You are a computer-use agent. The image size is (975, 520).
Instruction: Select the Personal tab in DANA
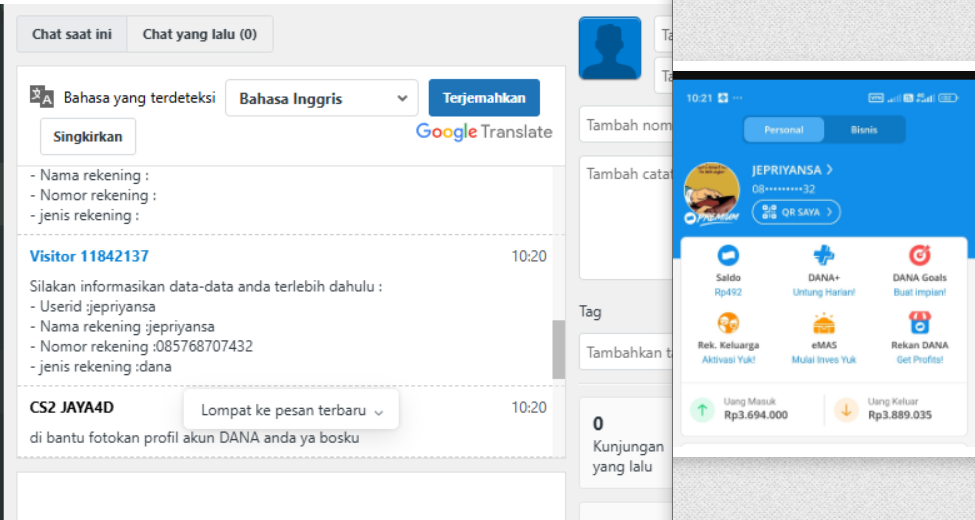coord(783,130)
